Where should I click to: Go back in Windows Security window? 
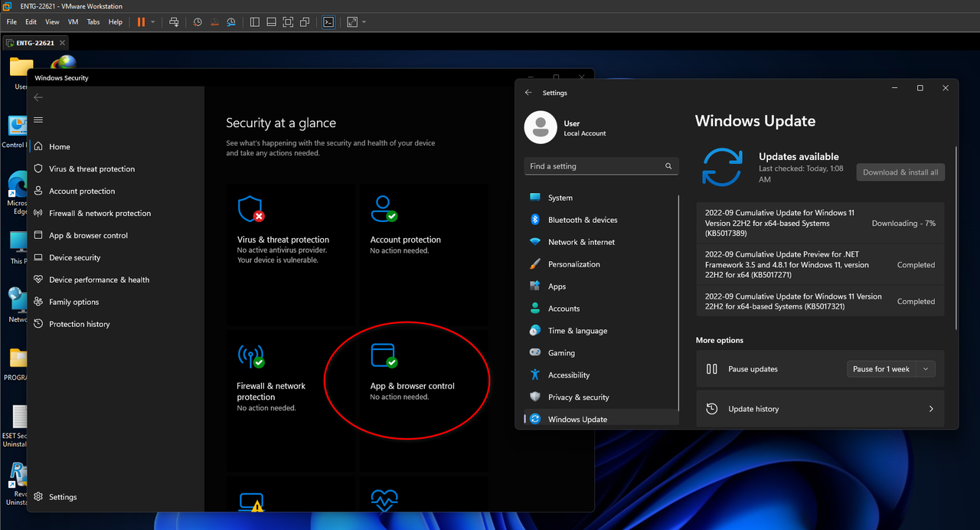pyautogui.click(x=38, y=97)
